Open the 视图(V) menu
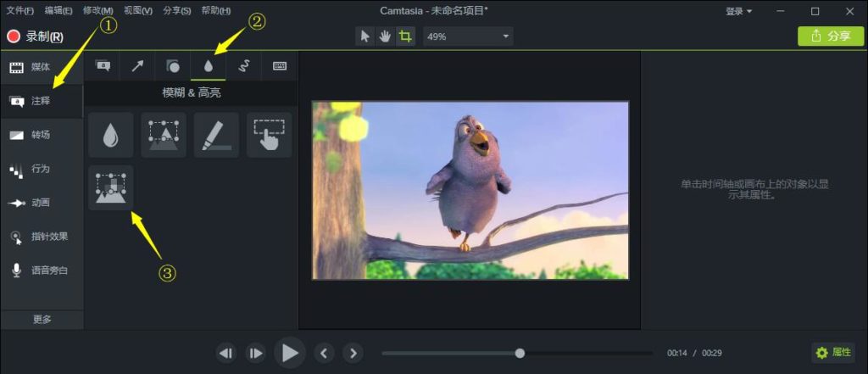 click(138, 11)
